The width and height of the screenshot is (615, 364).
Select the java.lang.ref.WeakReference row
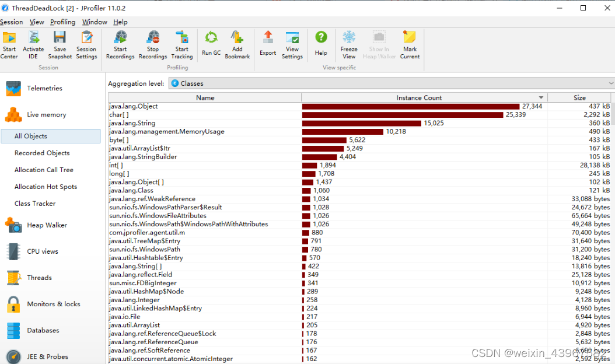tap(359, 199)
